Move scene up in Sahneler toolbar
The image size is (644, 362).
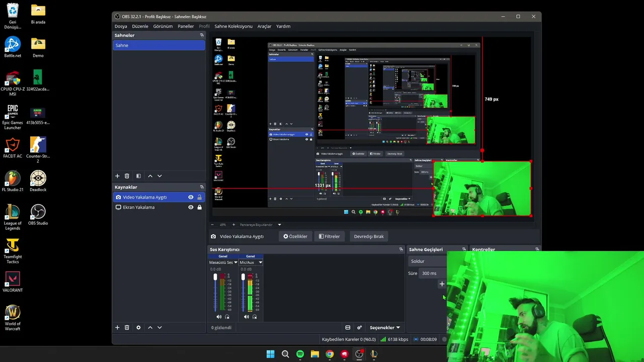click(x=150, y=176)
